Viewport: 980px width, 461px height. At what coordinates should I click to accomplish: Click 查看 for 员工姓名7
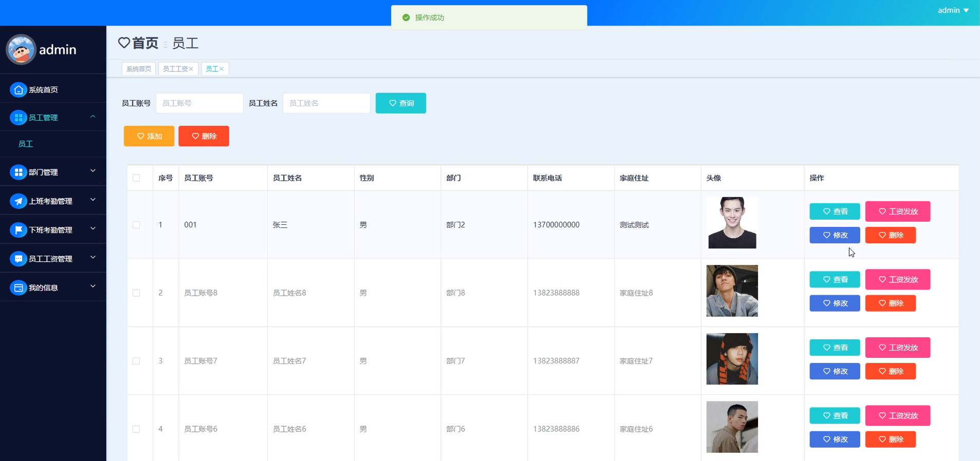click(x=835, y=348)
